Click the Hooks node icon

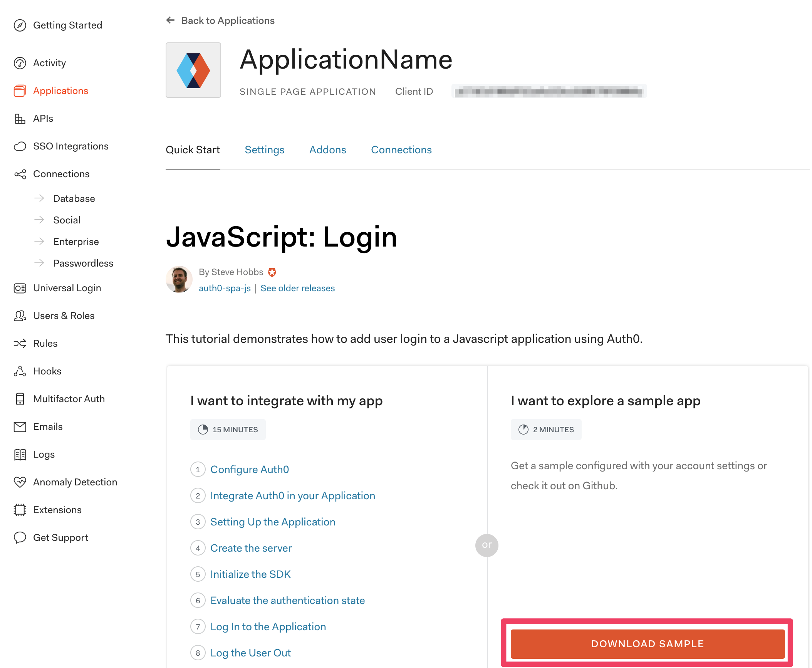click(x=20, y=371)
